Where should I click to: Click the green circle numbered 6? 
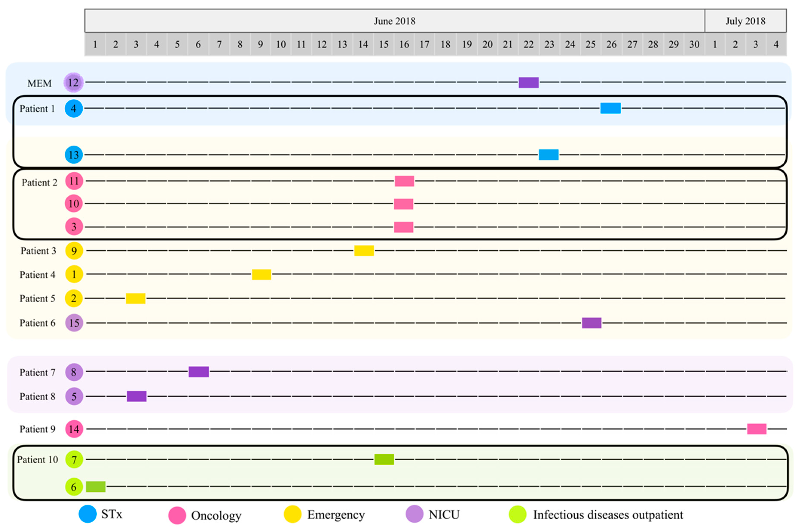coord(74,487)
